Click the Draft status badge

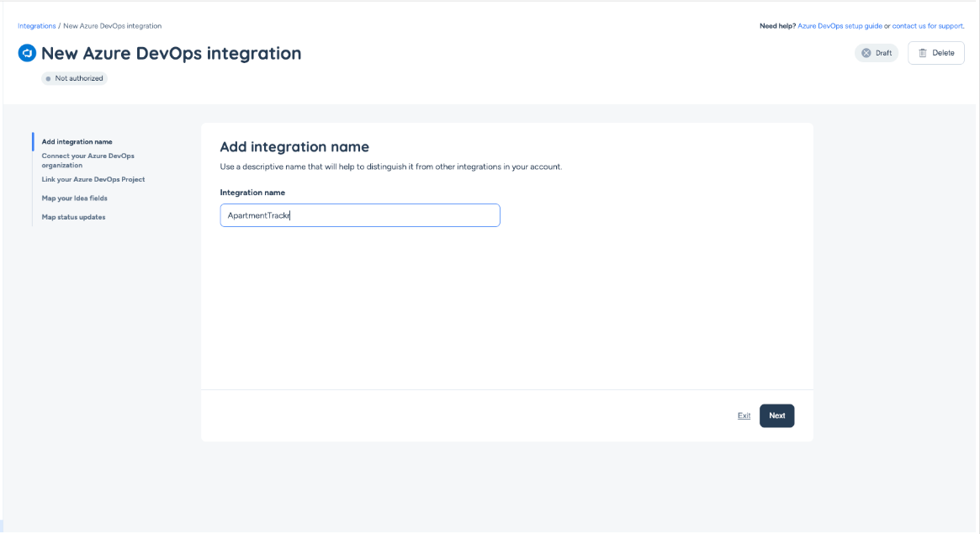click(877, 53)
